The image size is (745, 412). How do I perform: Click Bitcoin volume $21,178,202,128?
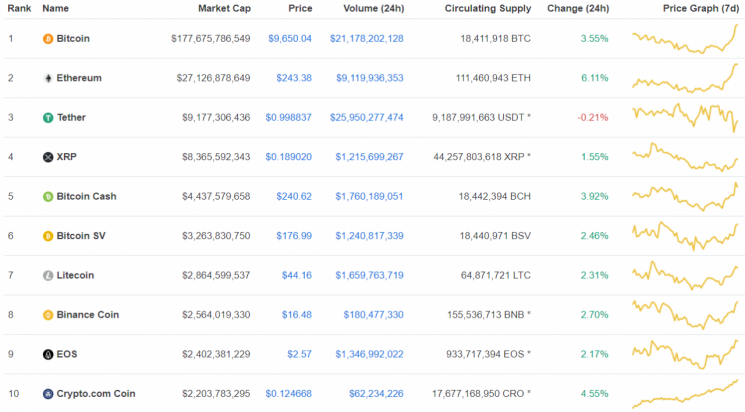367,38
